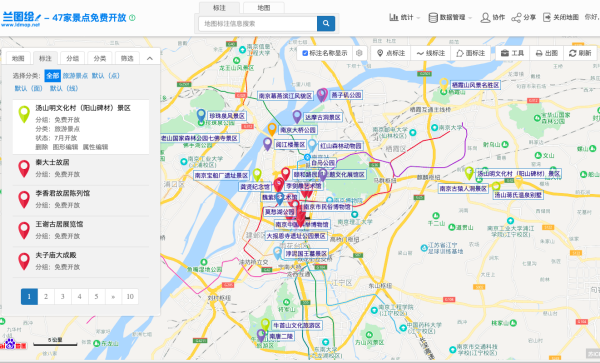Click red pin icon beside 秦大士故居
This screenshot has width=600, height=363.
[x=24, y=168]
